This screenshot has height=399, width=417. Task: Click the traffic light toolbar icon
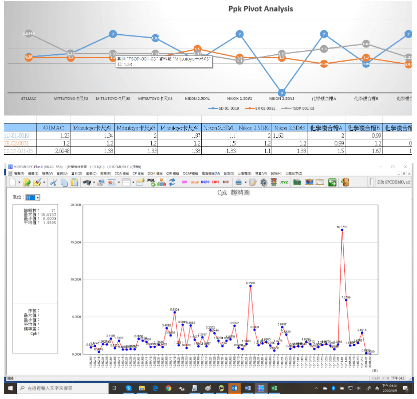click(x=274, y=182)
